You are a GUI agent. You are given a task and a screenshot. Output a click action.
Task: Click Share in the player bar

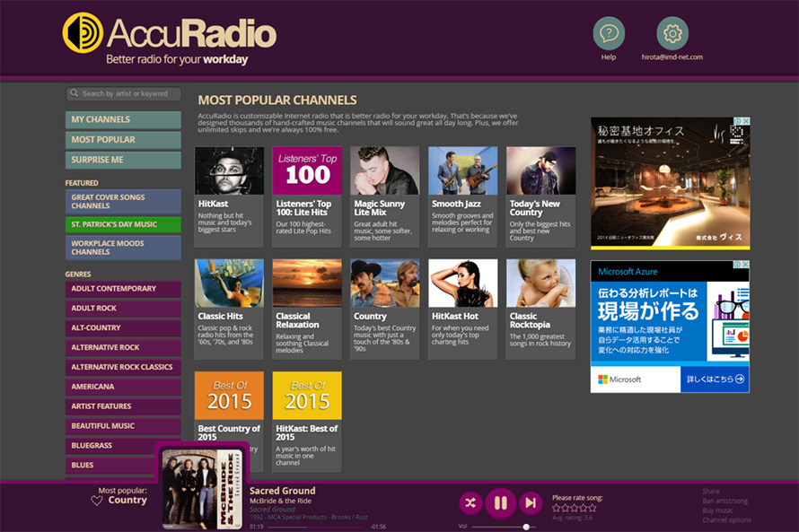[711, 492]
